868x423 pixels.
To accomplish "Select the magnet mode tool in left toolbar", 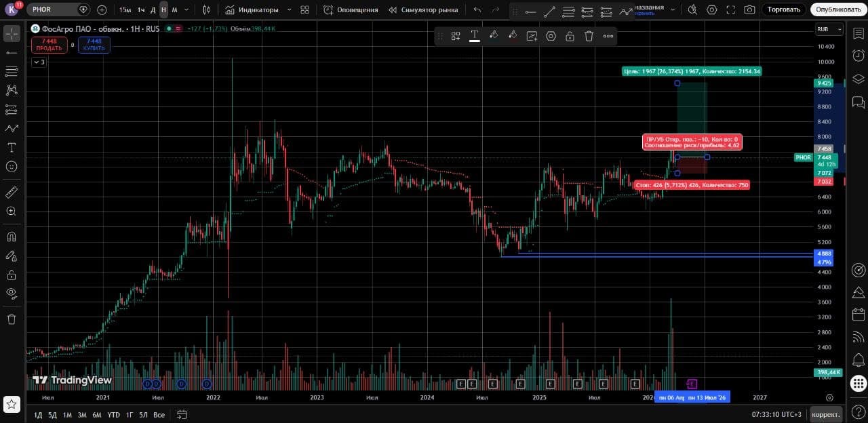I will point(12,237).
